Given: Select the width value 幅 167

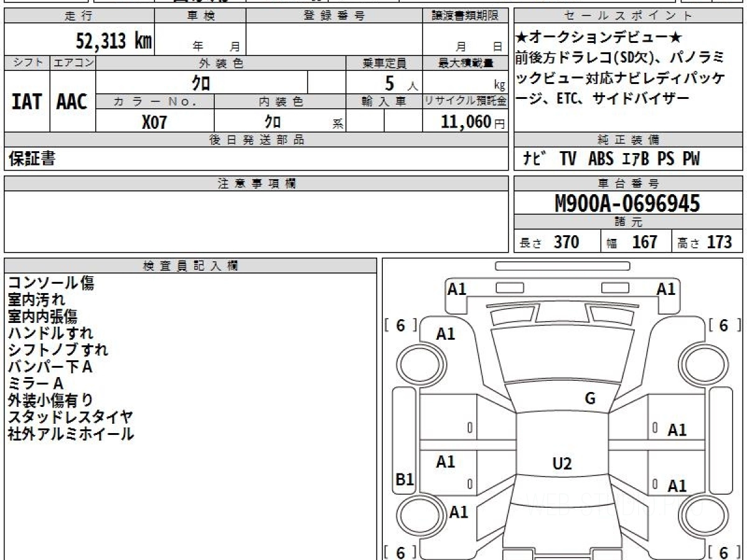Looking at the screenshot, I should point(631,242).
